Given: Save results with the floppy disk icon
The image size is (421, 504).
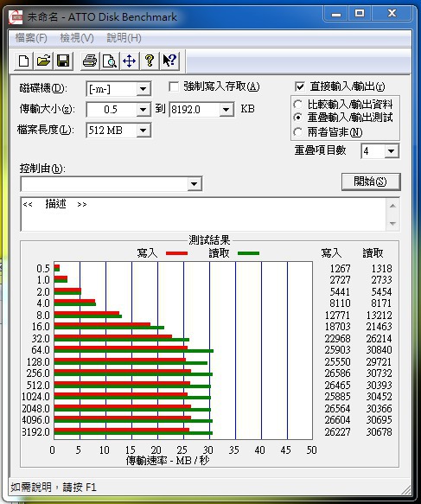Looking at the screenshot, I should pos(63,61).
